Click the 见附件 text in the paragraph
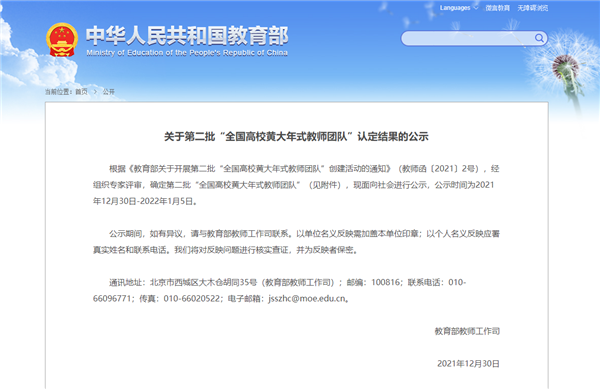This screenshot has height=389, width=600. [x=324, y=185]
